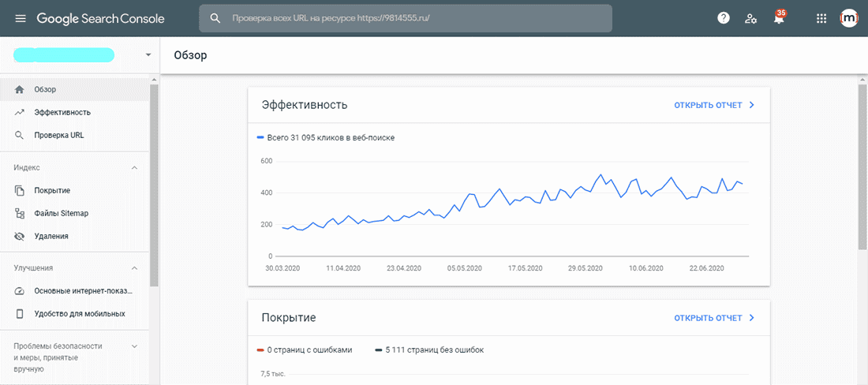Click chevron arrow next to Покрытие report link

[x=752, y=318]
